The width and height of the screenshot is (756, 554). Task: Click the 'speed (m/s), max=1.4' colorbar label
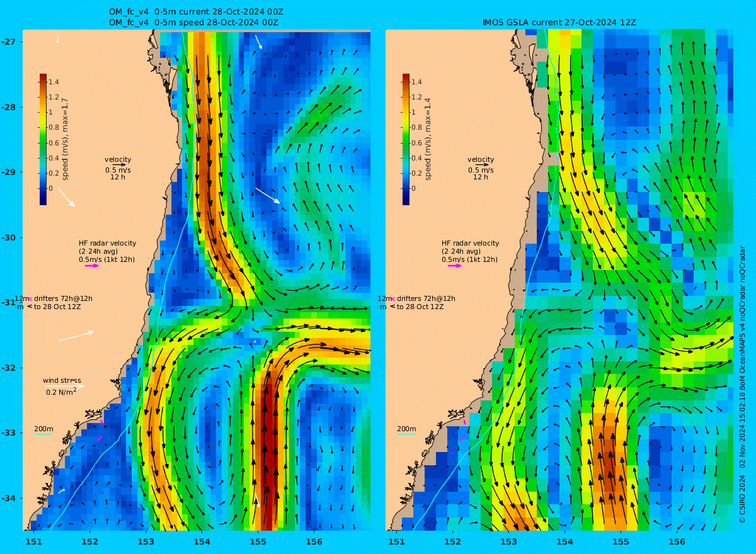coord(428,139)
